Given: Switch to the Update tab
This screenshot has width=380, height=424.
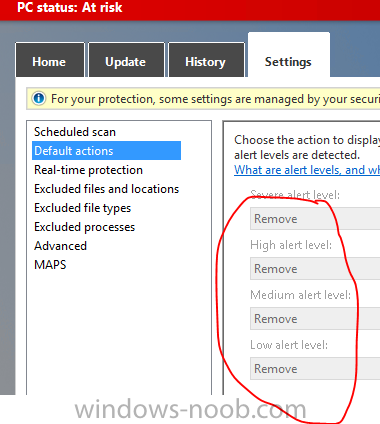Looking at the screenshot, I should click(126, 60).
